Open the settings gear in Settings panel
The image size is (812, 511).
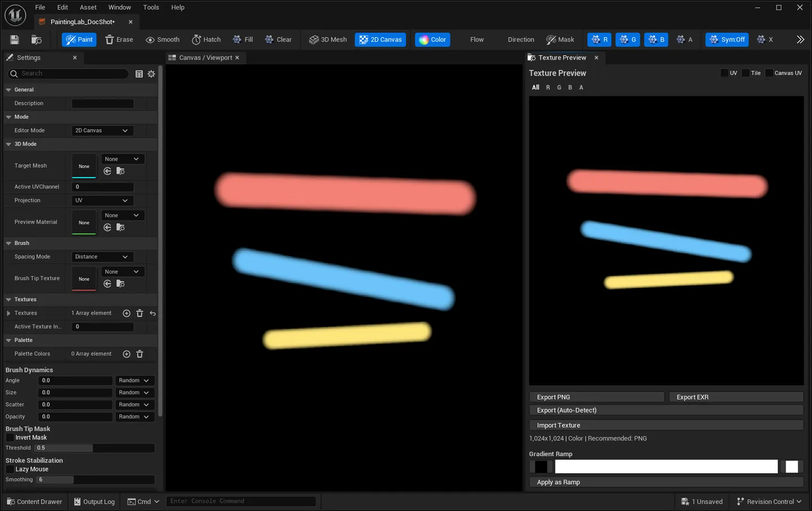151,74
